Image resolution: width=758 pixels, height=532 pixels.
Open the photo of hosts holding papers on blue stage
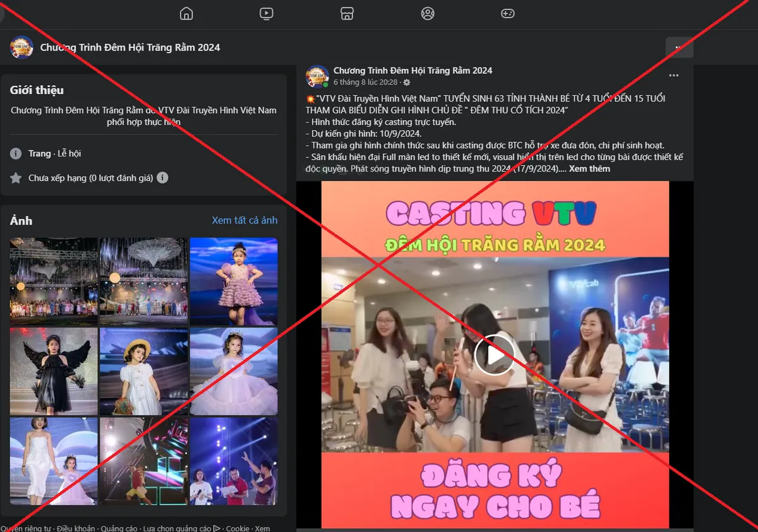point(234,461)
